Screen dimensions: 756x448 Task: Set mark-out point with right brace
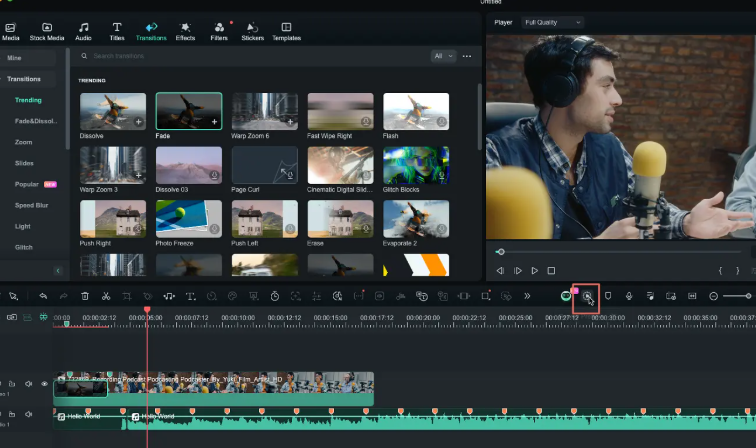737,271
